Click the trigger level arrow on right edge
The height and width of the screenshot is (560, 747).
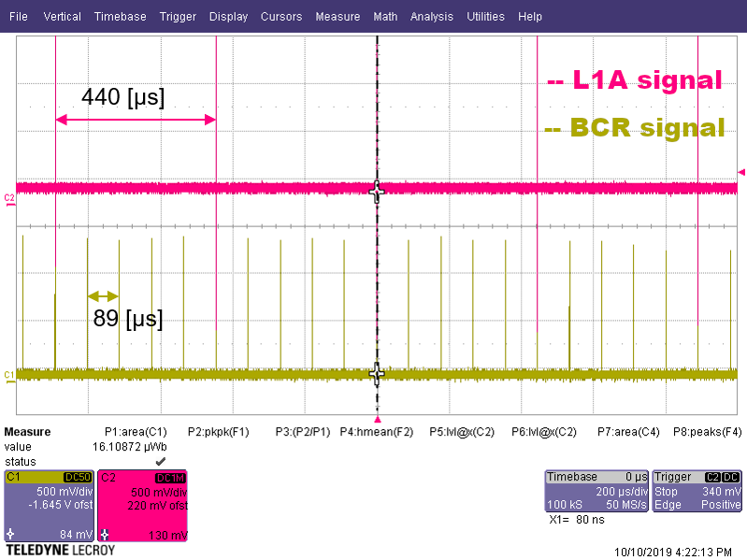click(741, 172)
